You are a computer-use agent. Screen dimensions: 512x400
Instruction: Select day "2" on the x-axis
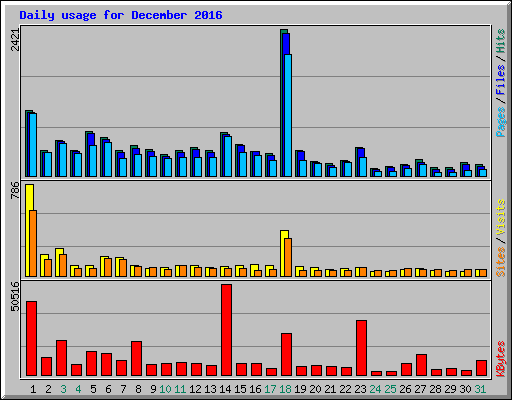point(48,389)
